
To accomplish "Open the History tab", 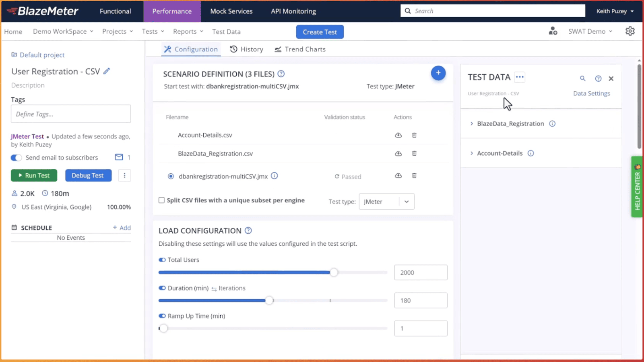I will tap(246, 49).
